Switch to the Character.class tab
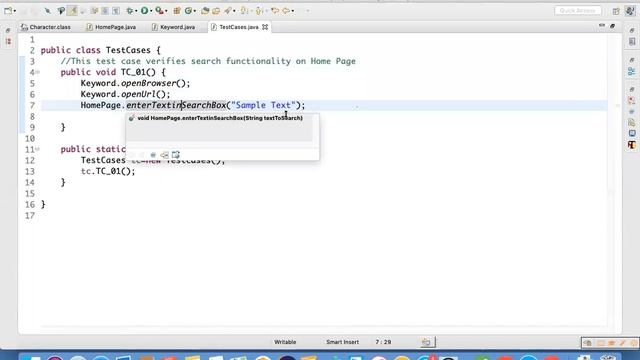The width and height of the screenshot is (640, 360). click(46, 27)
